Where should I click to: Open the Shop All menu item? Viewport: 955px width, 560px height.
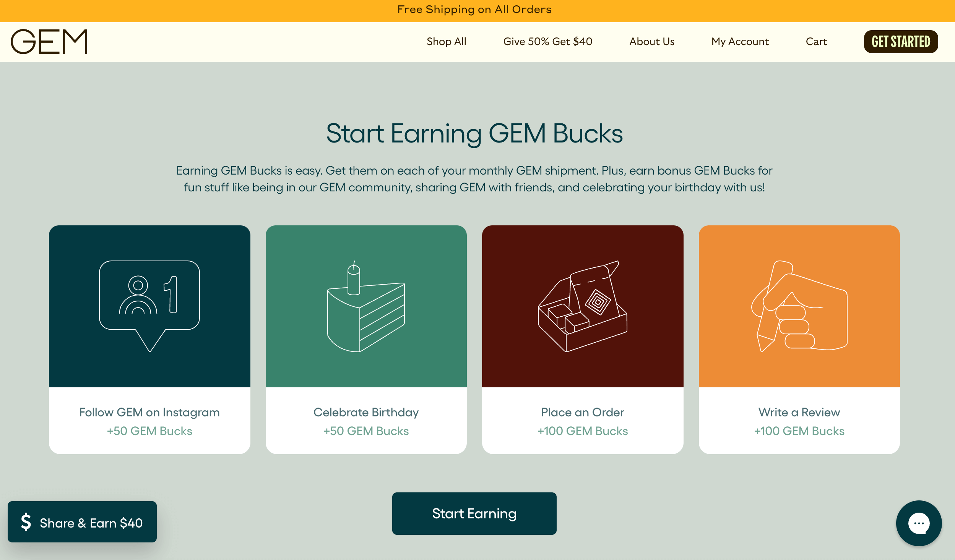click(x=446, y=41)
